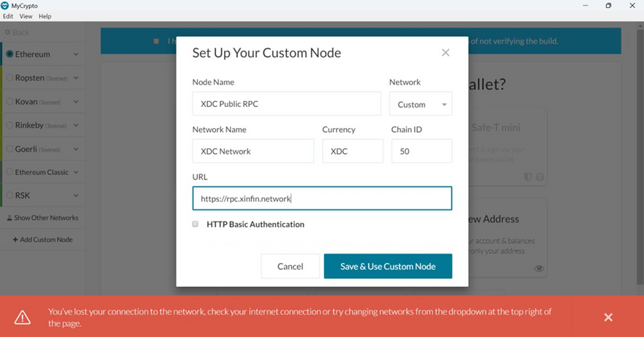
Task: Expand the Ethereum Classic chevron
Action: pyautogui.click(x=76, y=173)
